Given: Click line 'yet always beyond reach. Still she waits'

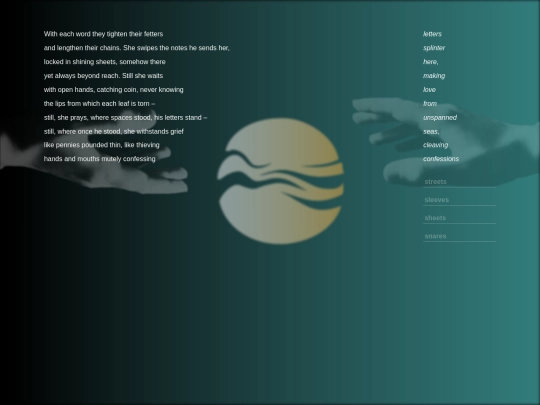Looking at the screenshot, I should pyautogui.click(x=103, y=76).
